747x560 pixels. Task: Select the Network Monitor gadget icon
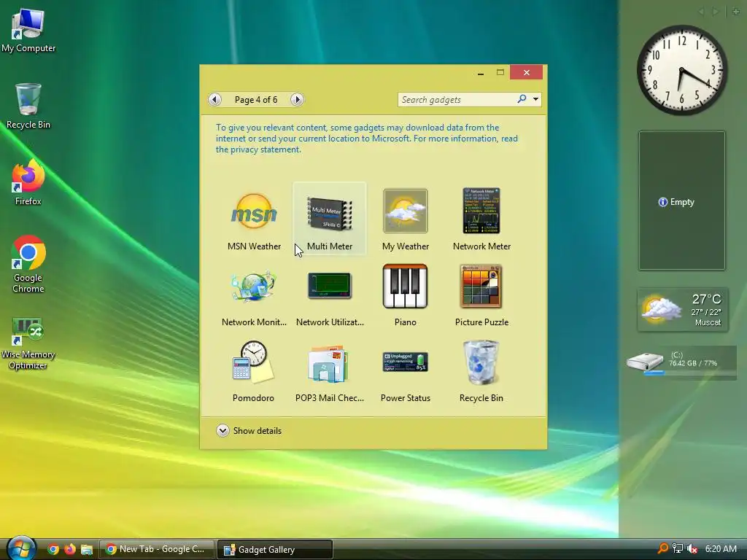coord(253,286)
